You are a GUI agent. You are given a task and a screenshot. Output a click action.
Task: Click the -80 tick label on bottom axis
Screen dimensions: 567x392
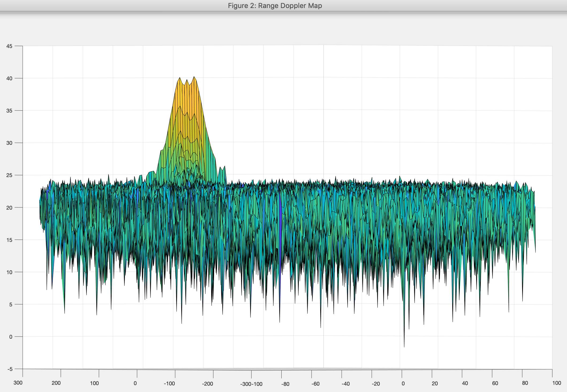pos(285,384)
